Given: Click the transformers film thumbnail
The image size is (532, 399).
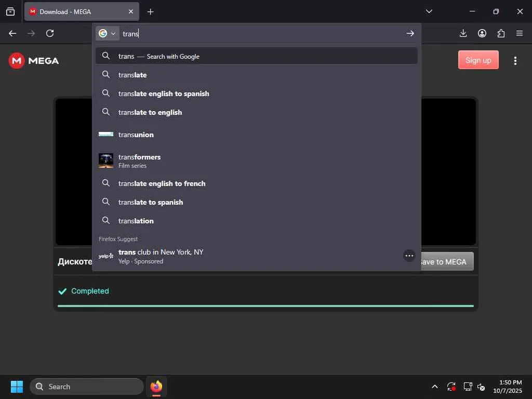Looking at the screenshot, I should 106,161.
